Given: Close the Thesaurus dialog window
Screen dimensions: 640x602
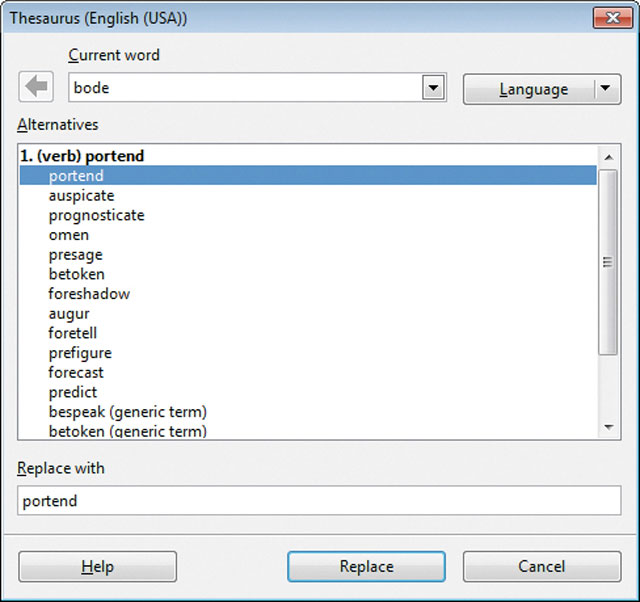Looking at the screenshot, I should pos(609,17).
